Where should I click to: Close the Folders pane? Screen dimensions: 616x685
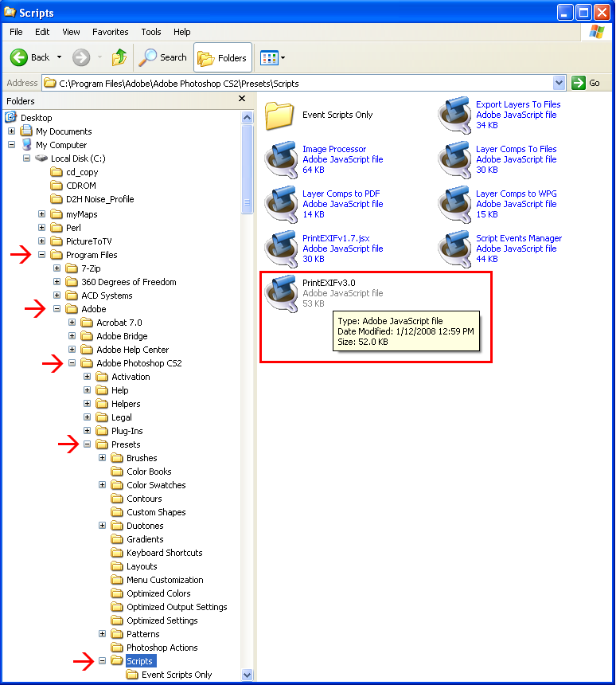[242, 99]
